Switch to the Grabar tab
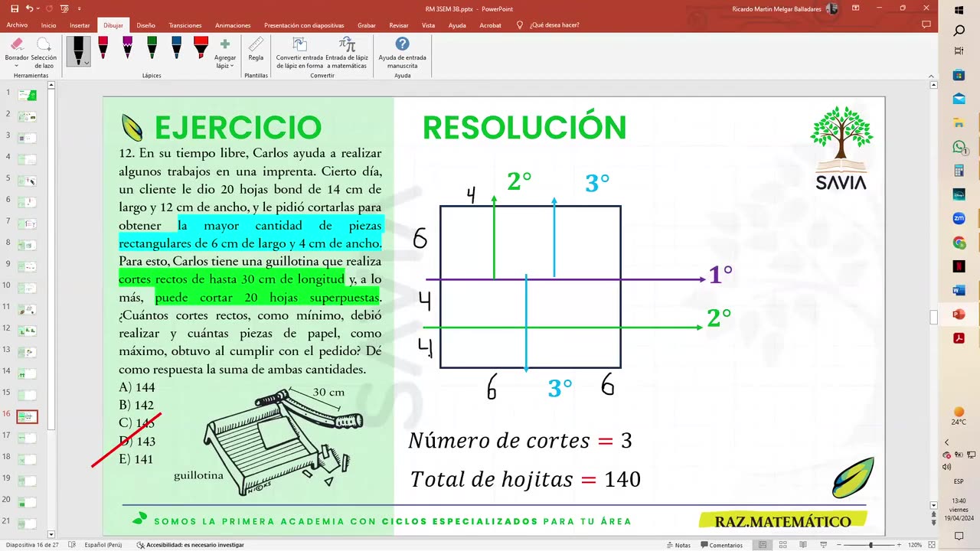This screenshot has height=551, width=980. tap(367, 25)
